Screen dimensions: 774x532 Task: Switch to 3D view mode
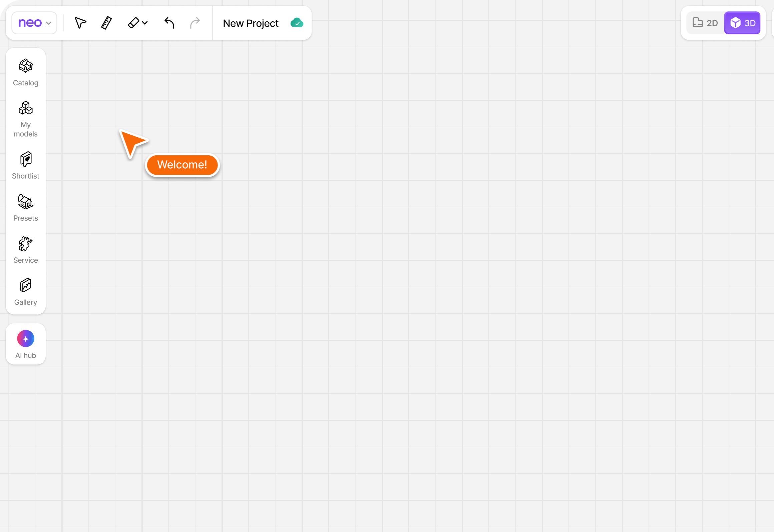point(743,23)
